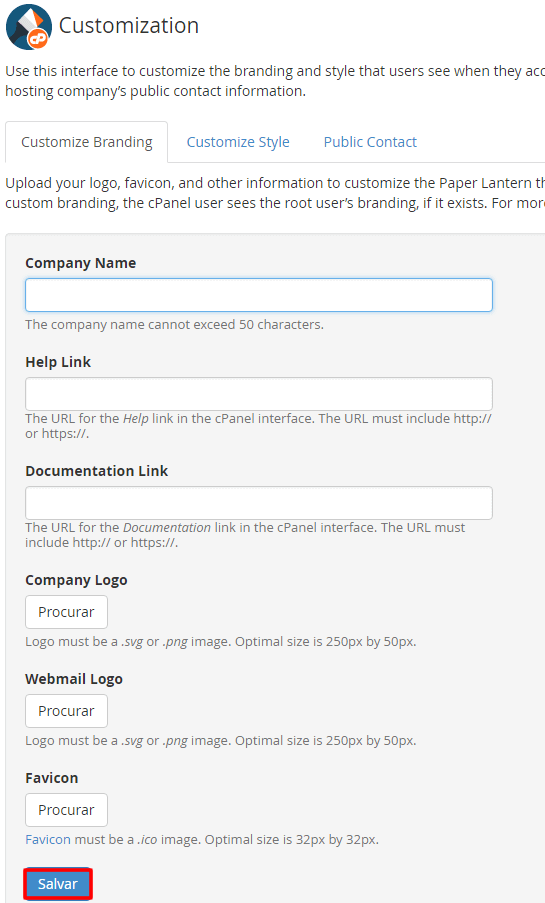Viewport: 545px width, 903px height.
Task: Follow the Favicon help link
Action: pyautogui.click(x=48, y=840)
